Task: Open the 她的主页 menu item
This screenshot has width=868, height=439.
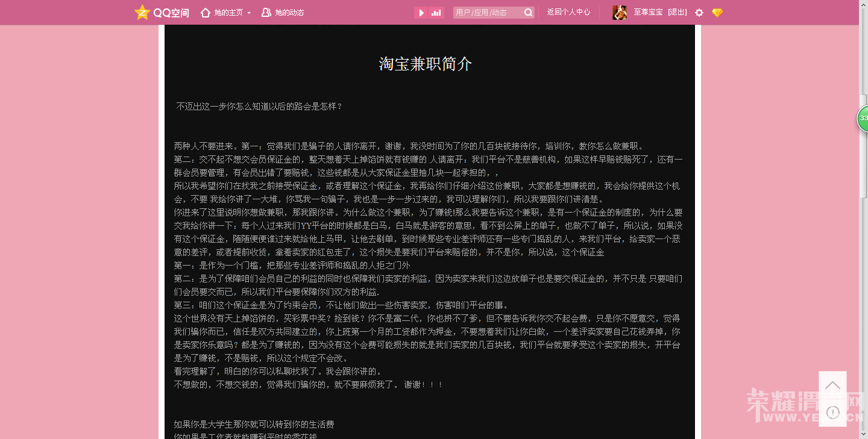Action: (x=228, y=12)
